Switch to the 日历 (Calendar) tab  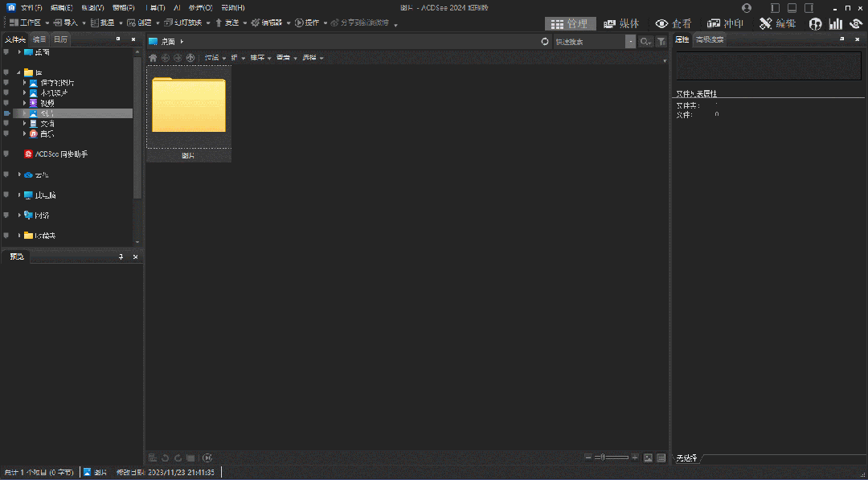pos(60,39)
